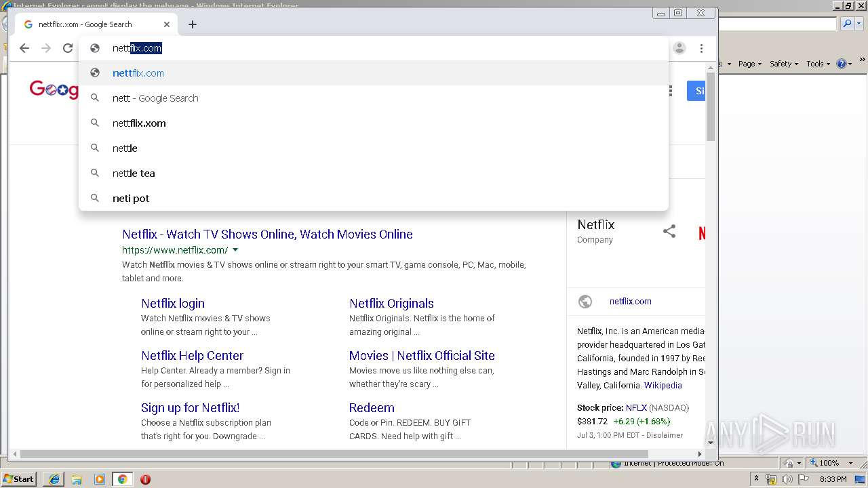Open the Windows Start menu
The height and width of the screenshot is (488, 868).
(18, 479)
